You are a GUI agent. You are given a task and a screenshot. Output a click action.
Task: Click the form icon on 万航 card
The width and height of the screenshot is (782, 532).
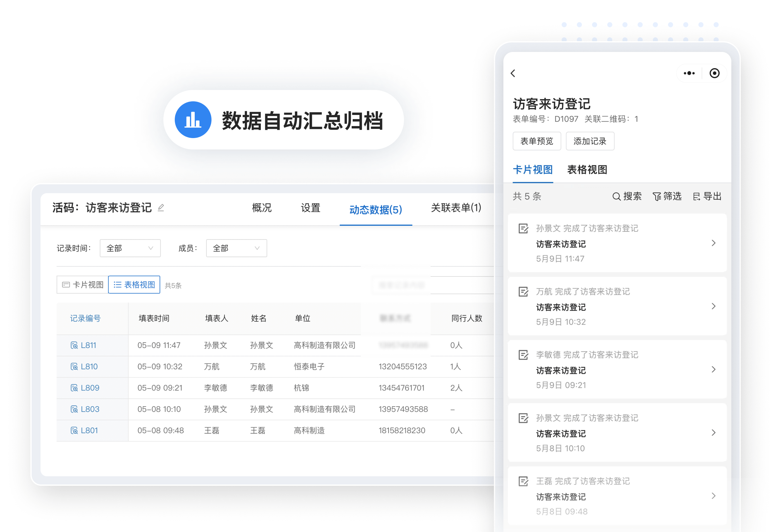(x=523, y=292)
